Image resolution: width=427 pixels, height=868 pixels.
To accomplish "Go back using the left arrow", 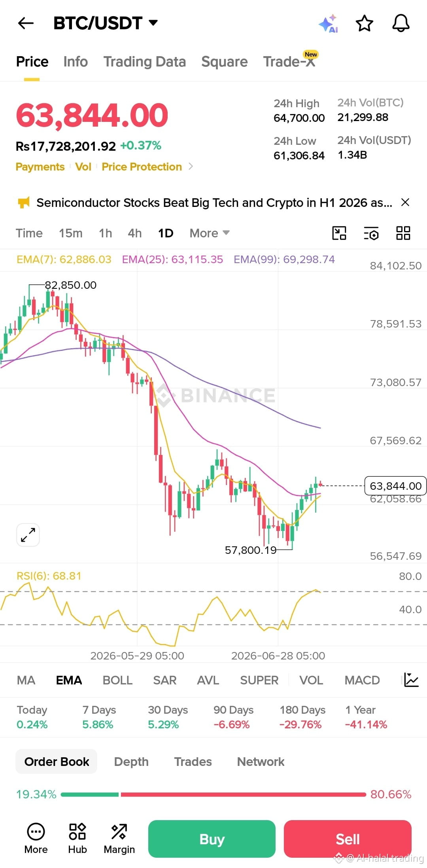I will [26, 23].
